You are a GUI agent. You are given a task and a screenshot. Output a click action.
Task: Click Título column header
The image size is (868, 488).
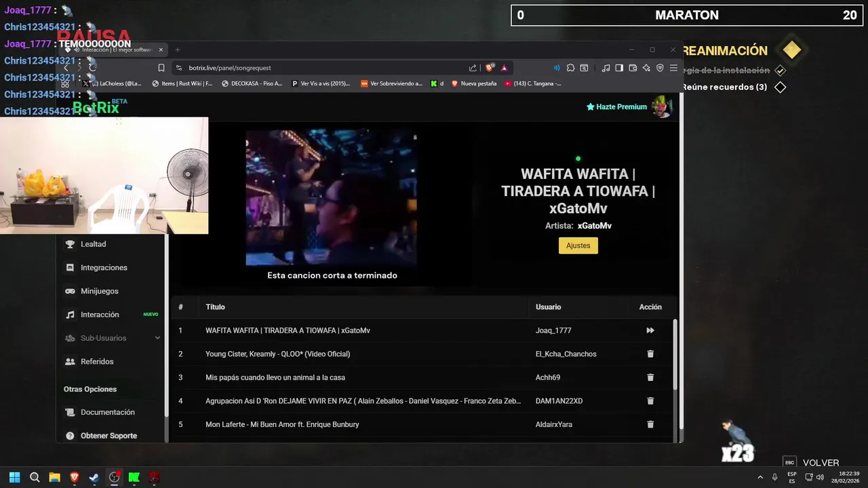216,307
